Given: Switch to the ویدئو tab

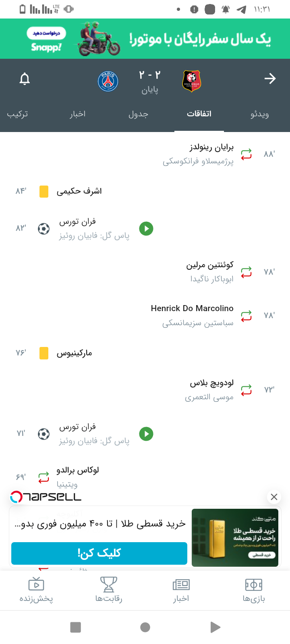Looking at the screenshot, I should point(260,114).
